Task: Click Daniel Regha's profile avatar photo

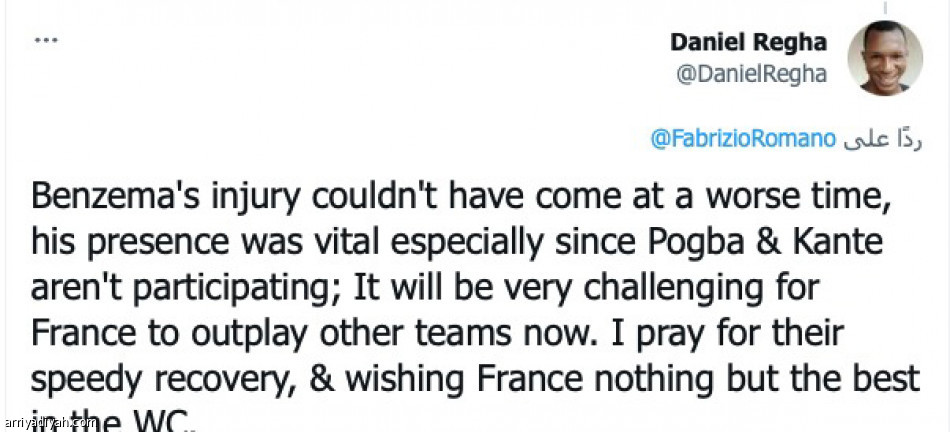Action: (884, 58)
